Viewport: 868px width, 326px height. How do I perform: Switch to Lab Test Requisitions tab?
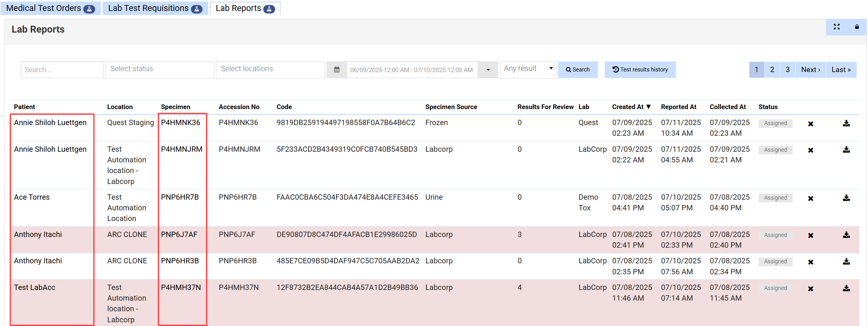coord(155,8)
